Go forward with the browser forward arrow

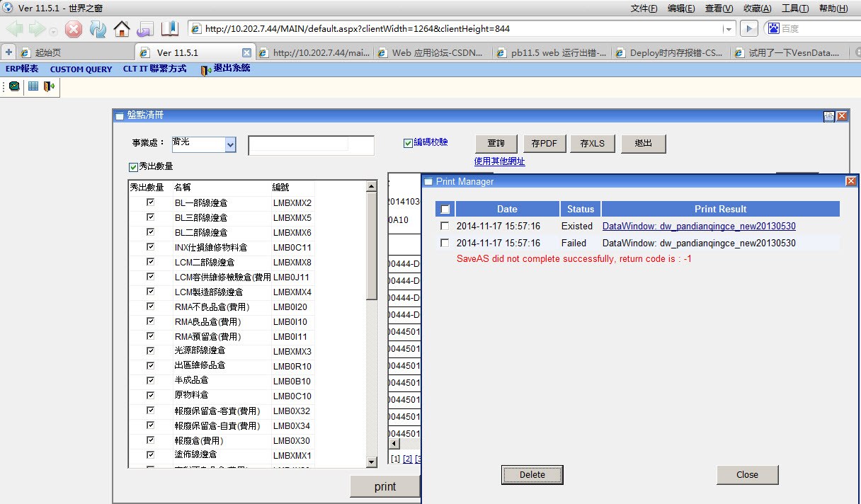[37, 29]
